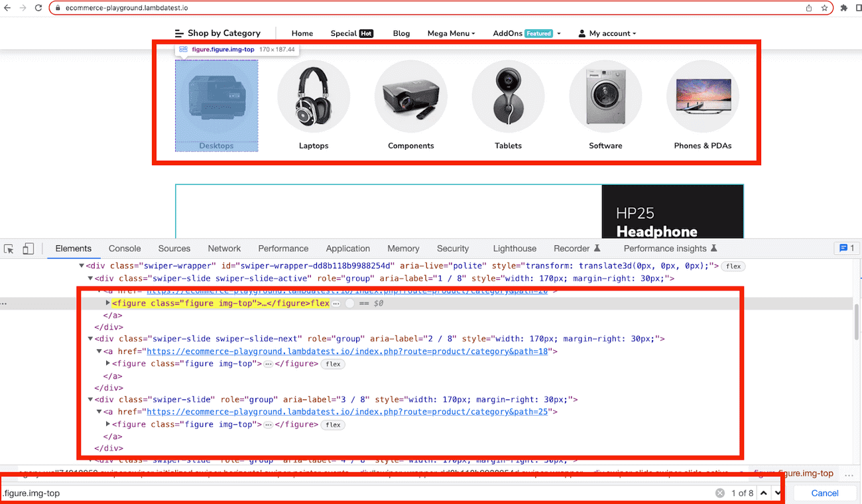Click the Laptops headphones category thumbnail

pyautogui.click(x=314, y=97)
